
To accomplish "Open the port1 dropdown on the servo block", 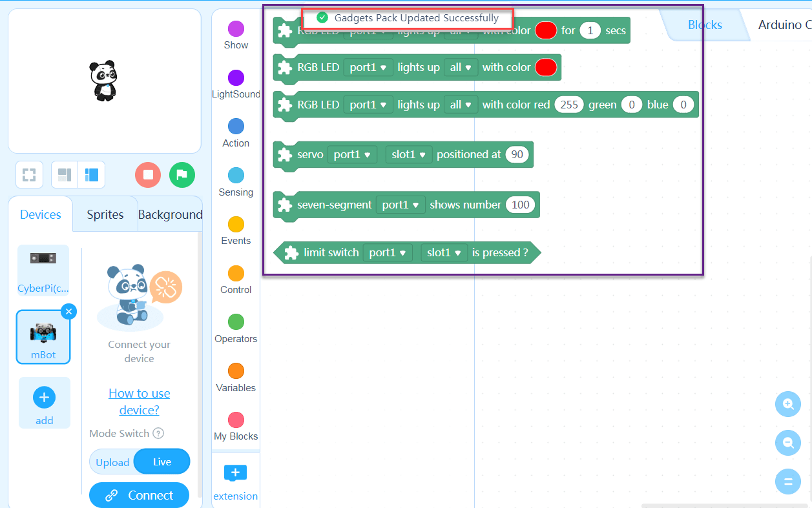I will pos(352,154).
